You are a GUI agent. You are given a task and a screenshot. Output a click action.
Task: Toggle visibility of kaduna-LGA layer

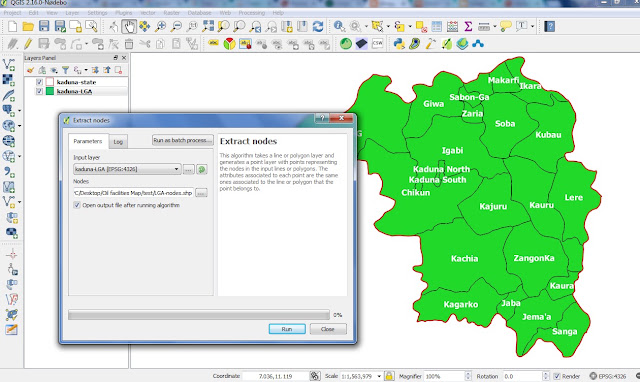[x=39, y=91]
